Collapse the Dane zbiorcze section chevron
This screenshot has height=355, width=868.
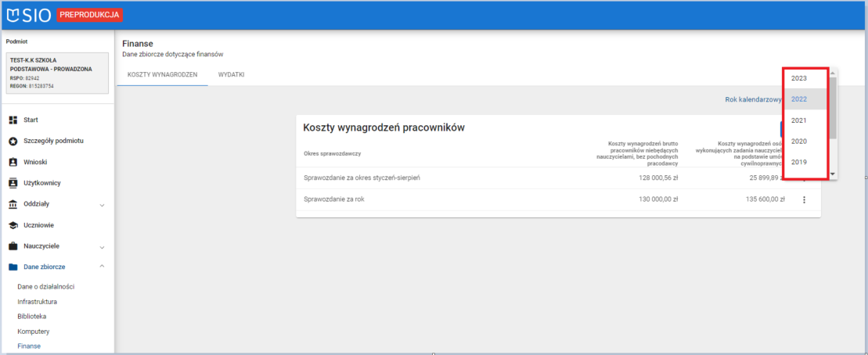pyautogui.click(x=102, y=267)
